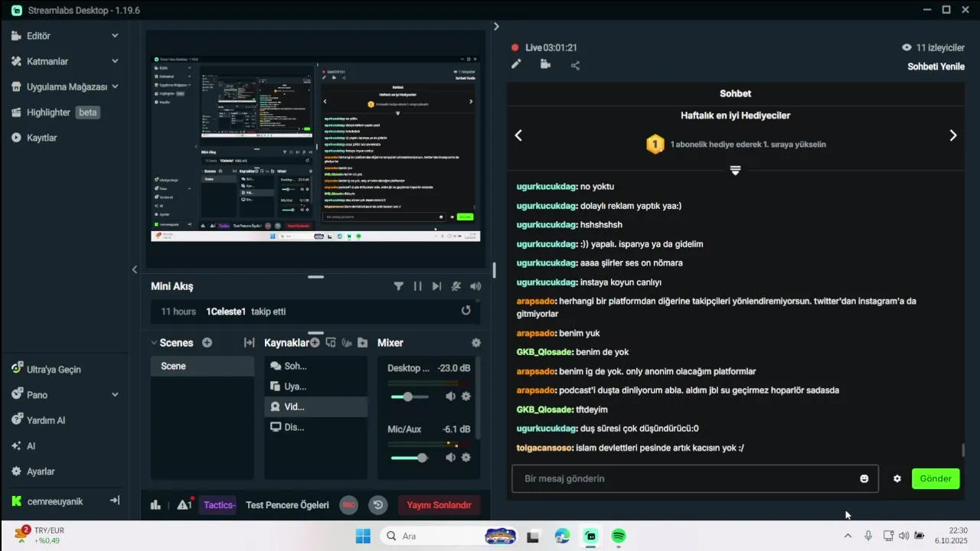
Task: Open Kayıtlar in the sidebar
Action: click(34, 138)
